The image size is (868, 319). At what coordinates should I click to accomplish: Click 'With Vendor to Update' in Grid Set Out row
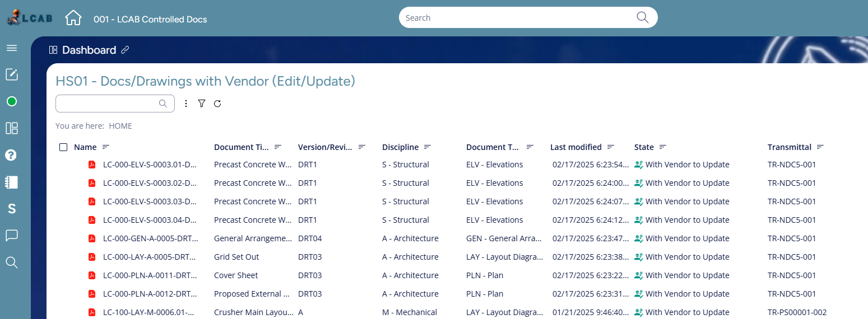pos(687,257)
